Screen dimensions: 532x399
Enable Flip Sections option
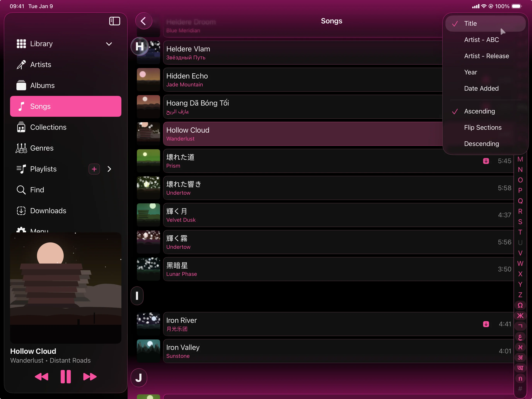pyautogui.click(x=483, y=127)
